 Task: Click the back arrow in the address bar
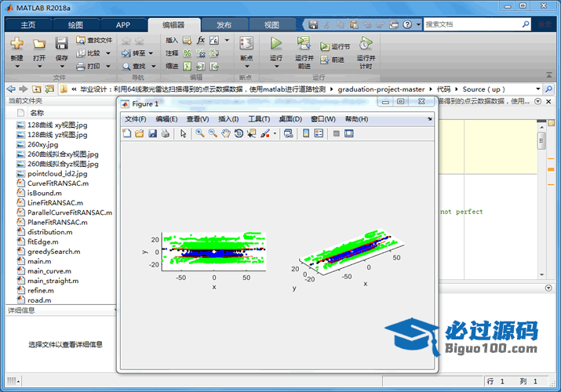12,89
